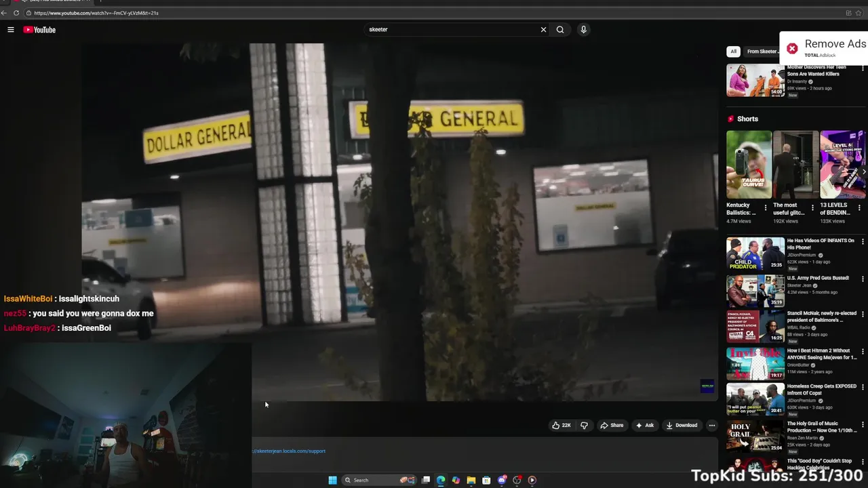
Task: Like the video (22K)
Action: (x=561, y=425)
